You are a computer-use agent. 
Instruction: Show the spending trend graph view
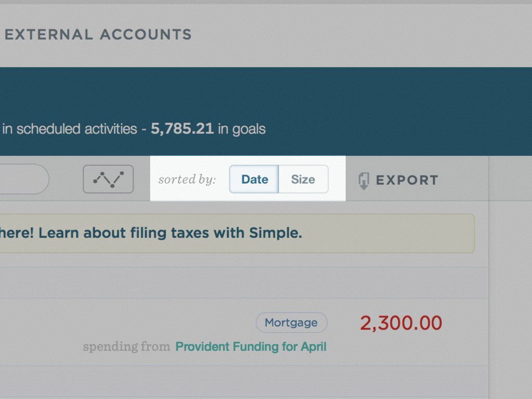point(108,179)
